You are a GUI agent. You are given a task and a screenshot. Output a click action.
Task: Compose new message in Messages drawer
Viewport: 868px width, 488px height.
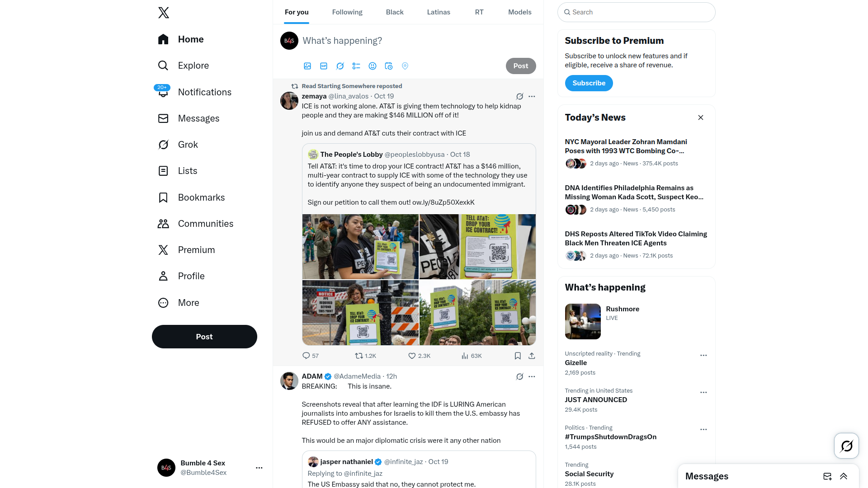point(827,476)
